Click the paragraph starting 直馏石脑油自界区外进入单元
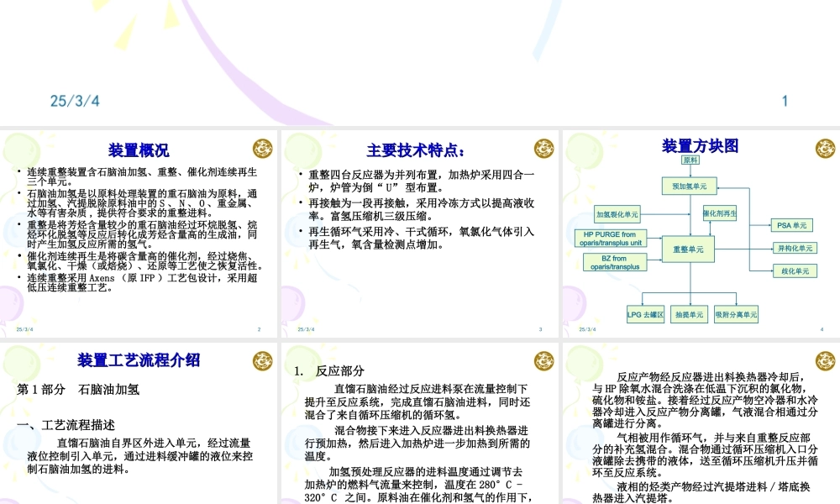840x504 pixels. pyautogui.click(x=139, y=456)
